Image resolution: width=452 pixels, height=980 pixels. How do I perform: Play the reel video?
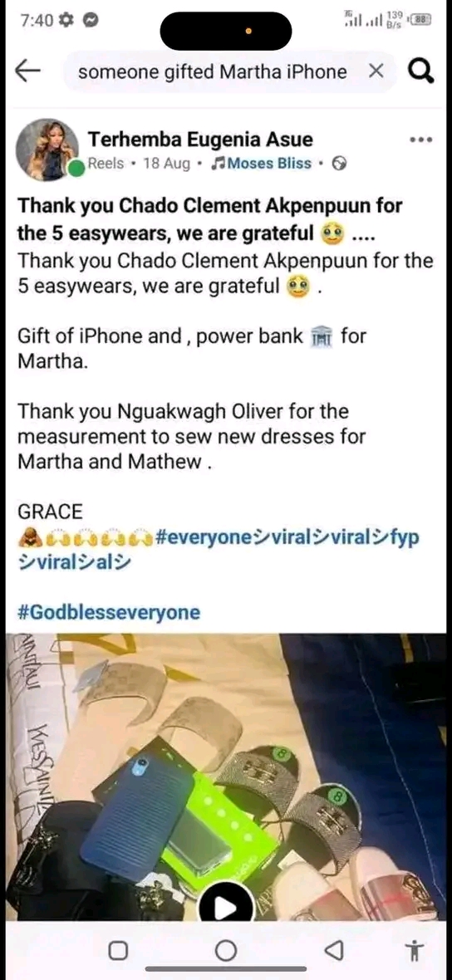pos(226,906)
